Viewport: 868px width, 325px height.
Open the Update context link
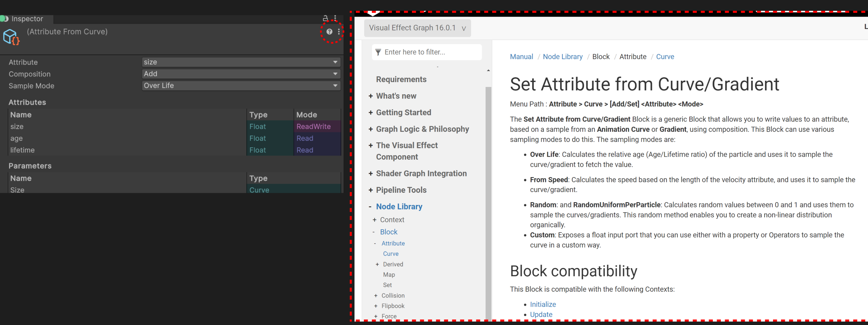(541, 315)
